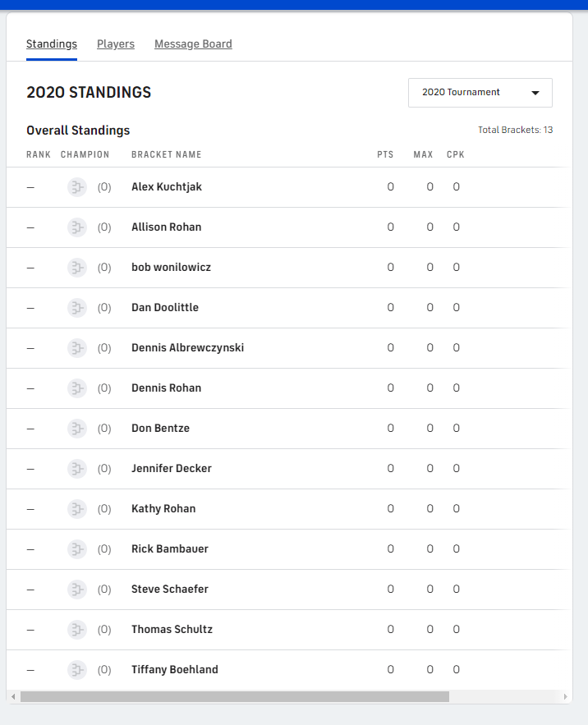Click the horizontal scrollbar thumb
588x725 pixels.
[x=234, y=697]
